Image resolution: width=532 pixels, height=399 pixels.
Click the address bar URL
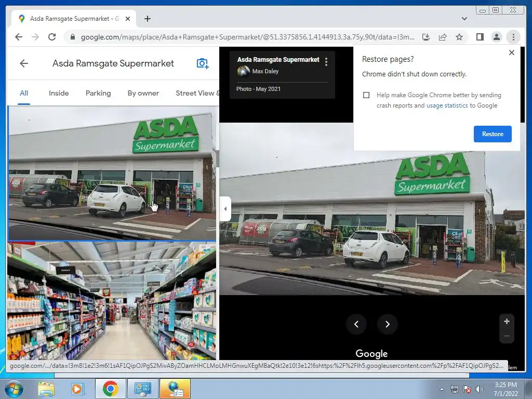coord(247,37)
